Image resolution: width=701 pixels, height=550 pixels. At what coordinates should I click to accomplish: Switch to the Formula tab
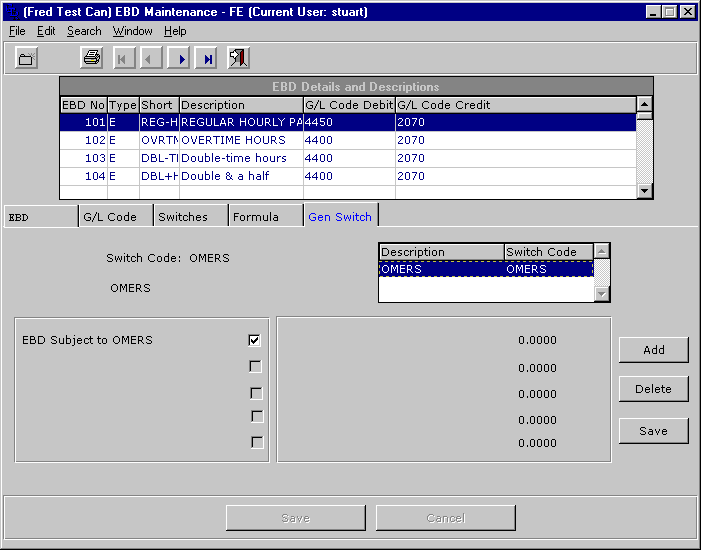coord(256,217)
